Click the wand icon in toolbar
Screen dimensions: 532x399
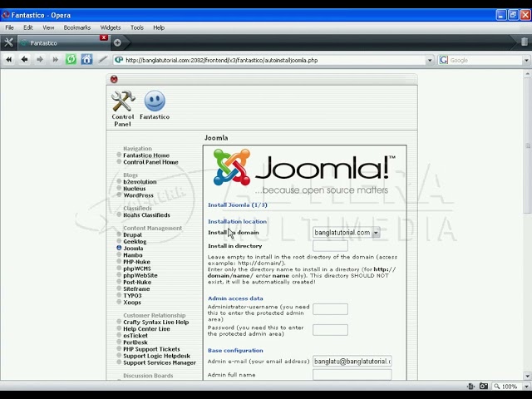coord(102,60)
